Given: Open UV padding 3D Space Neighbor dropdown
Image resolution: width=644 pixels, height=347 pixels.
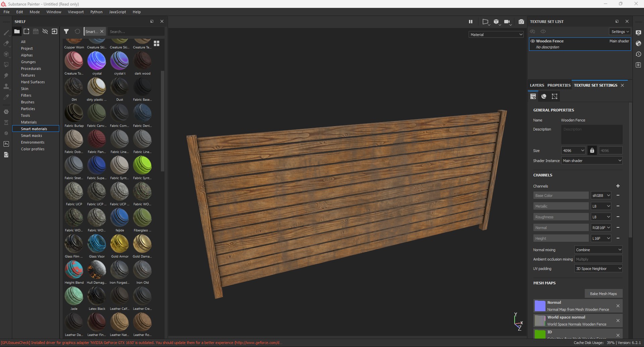Looking at the screenshot, I should click(x=598, y=269).
